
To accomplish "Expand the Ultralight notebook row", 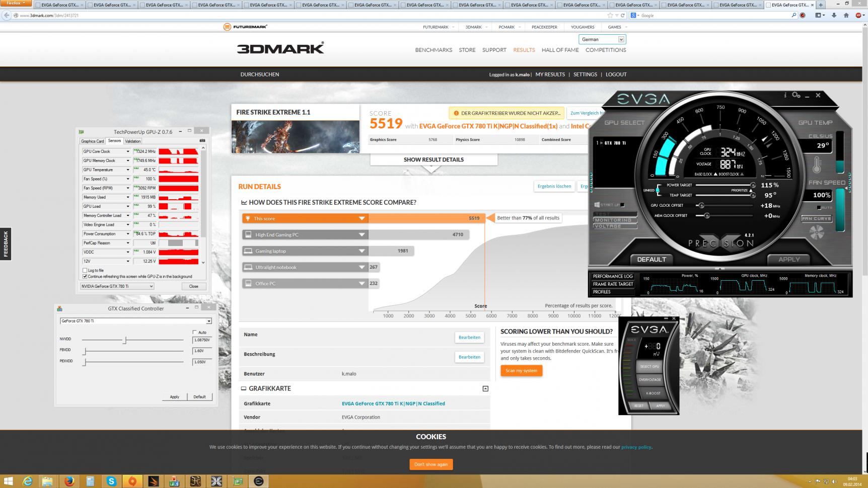I will click(x=361, y=267).
